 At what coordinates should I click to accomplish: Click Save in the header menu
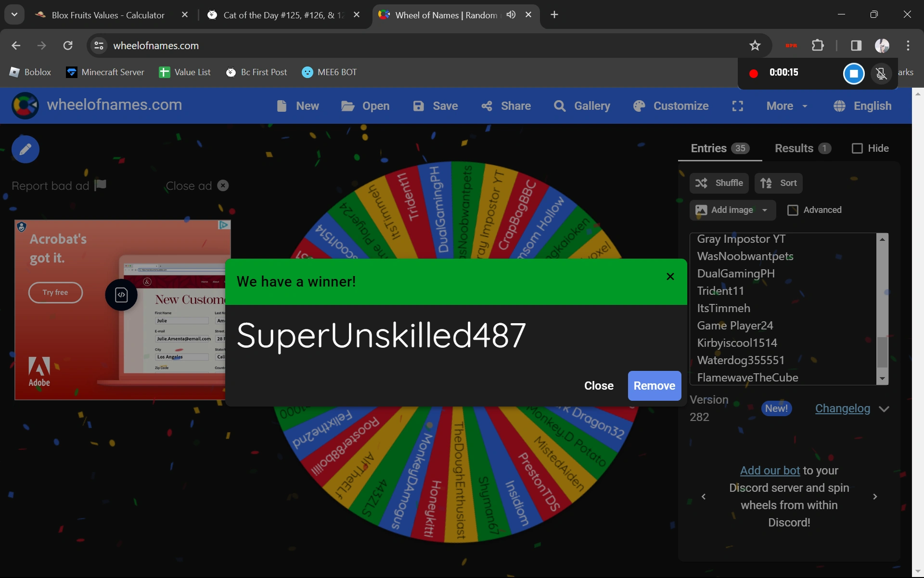coord(436,106)
